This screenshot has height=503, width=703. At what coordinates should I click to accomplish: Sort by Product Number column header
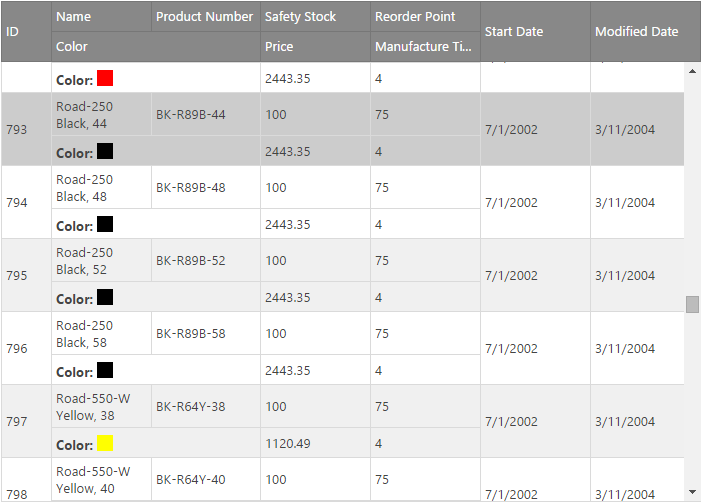(x=205, y=17)
